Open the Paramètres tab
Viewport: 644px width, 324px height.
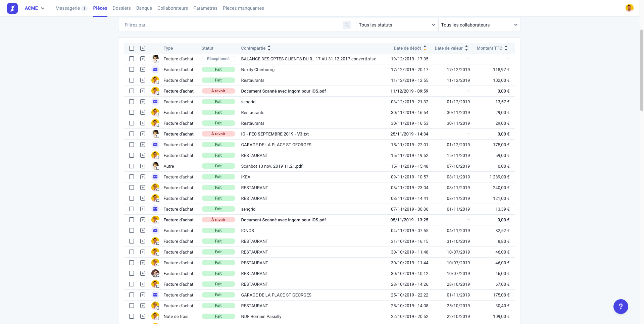205,8
